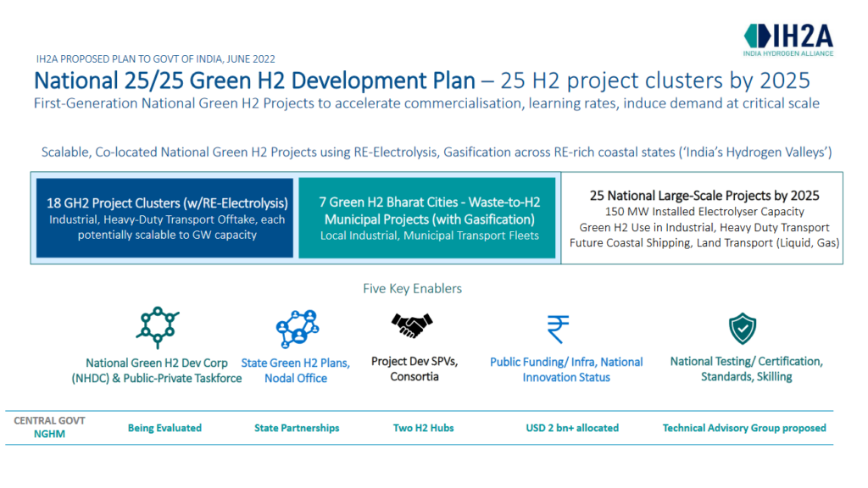
Task: Collapse the Being Evaluated status entry
Action: 164,428
